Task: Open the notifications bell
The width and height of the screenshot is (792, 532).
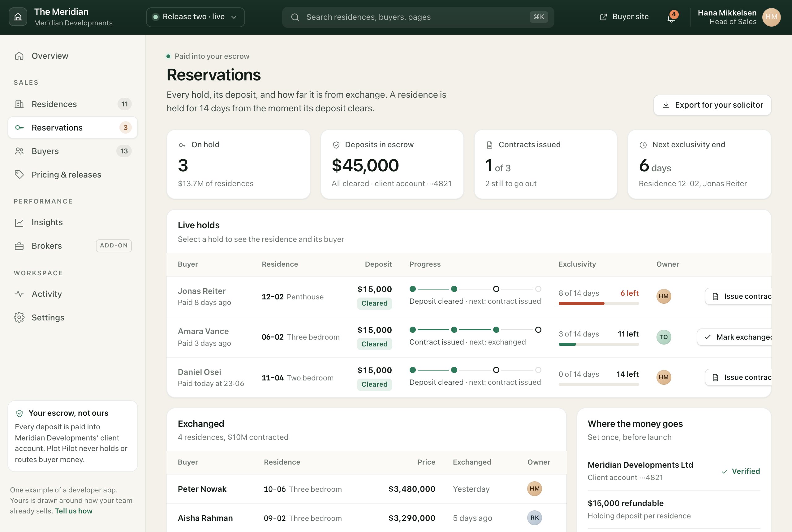Action: [671, 17]
